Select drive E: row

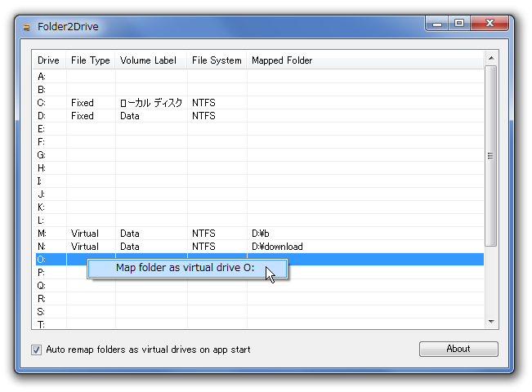[x=258, y=129]
